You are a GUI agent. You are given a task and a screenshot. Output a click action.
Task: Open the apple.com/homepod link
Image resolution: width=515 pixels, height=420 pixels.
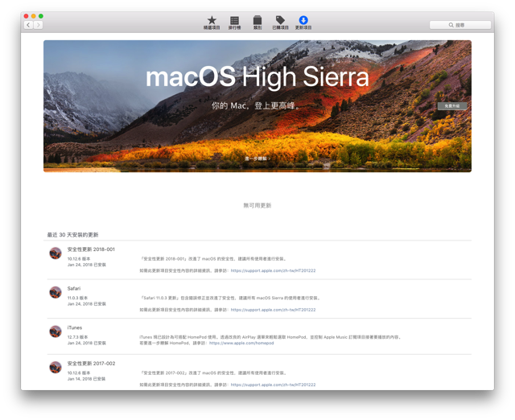pyautogui.click(x=241, y=343)
